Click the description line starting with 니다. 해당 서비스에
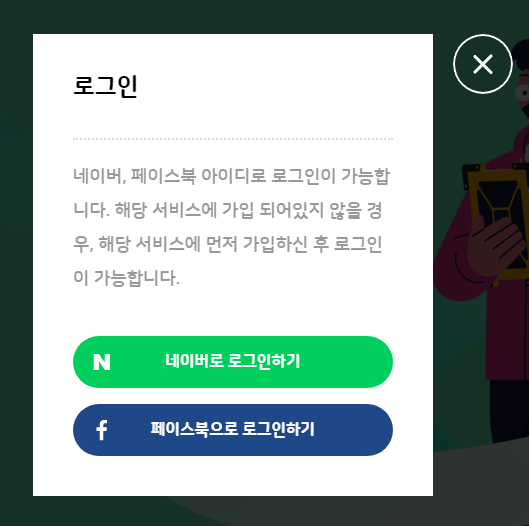The image size is (529, 526). (x=228, y=210)
